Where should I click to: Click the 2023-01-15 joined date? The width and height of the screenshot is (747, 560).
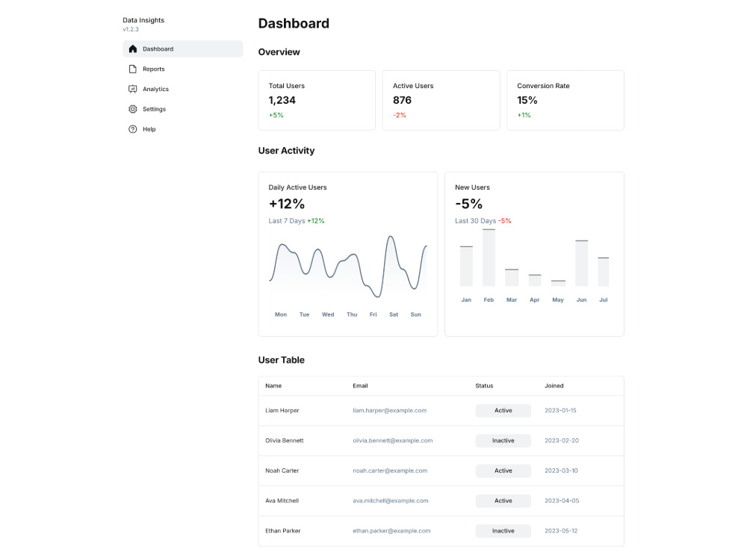pyautogui.click(x=560, y=411)
